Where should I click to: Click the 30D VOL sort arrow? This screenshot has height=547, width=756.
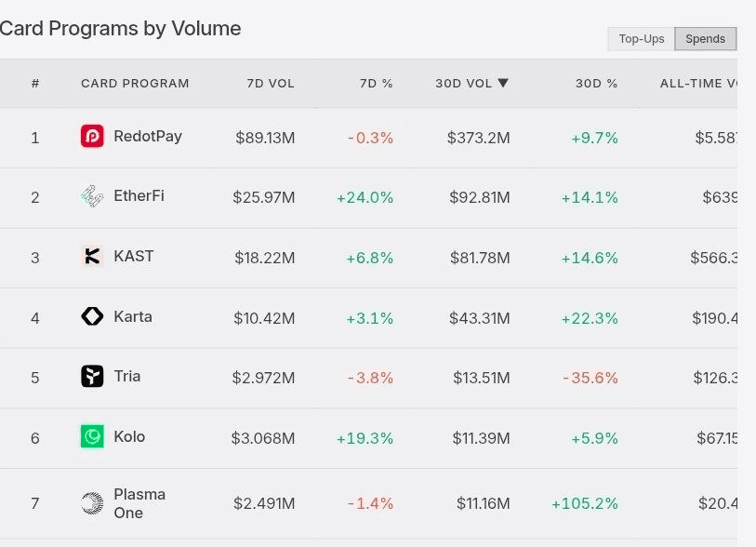503,83
